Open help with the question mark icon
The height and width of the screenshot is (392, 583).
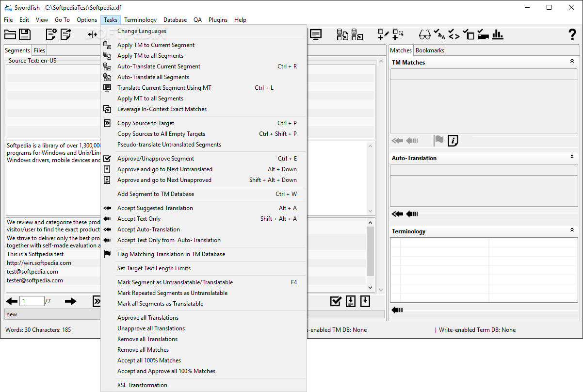(x=572, y=34)
